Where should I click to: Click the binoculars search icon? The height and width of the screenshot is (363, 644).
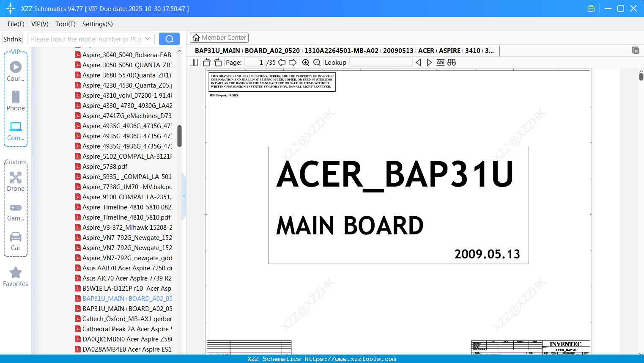(452, 62)
